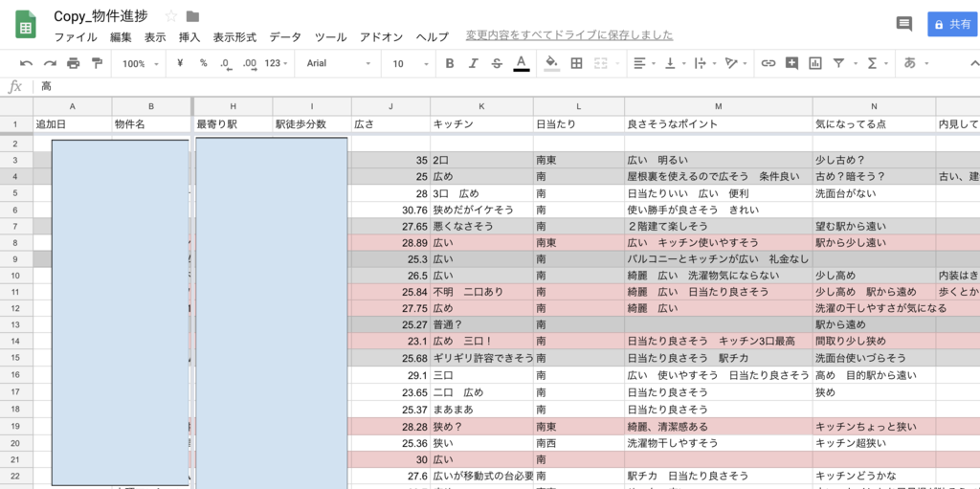
Task: Open the 表示形式 menu
Action: tap(234, 37)
